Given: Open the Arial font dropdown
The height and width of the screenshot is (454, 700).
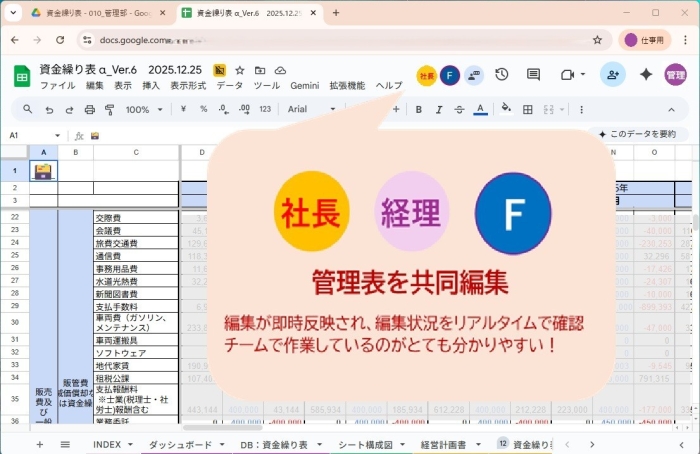Looking at the screenshot, I should tap(311, 109).
